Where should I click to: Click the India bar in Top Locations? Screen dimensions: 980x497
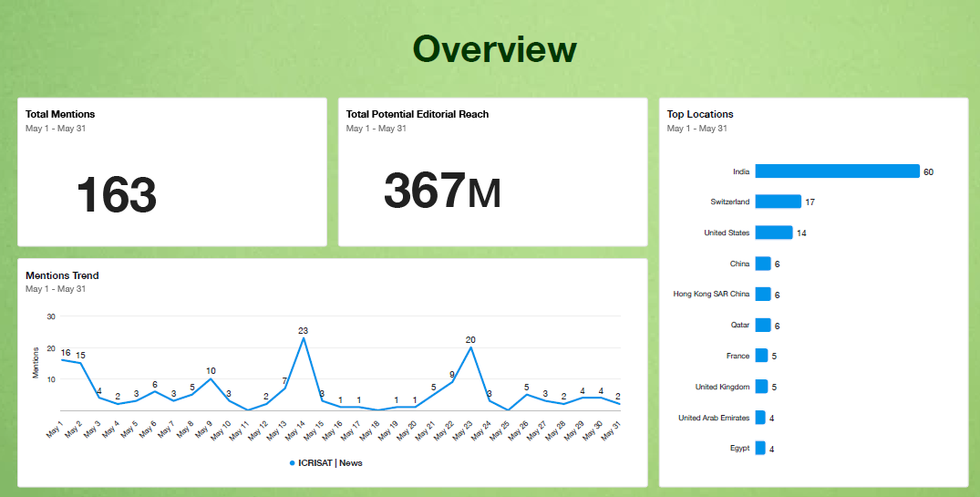click(x=837, y=171)
